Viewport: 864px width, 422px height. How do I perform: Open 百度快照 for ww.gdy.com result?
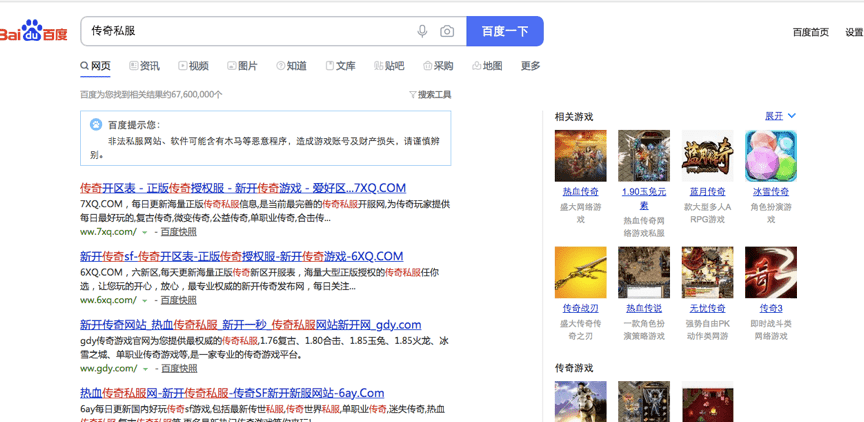179,369
